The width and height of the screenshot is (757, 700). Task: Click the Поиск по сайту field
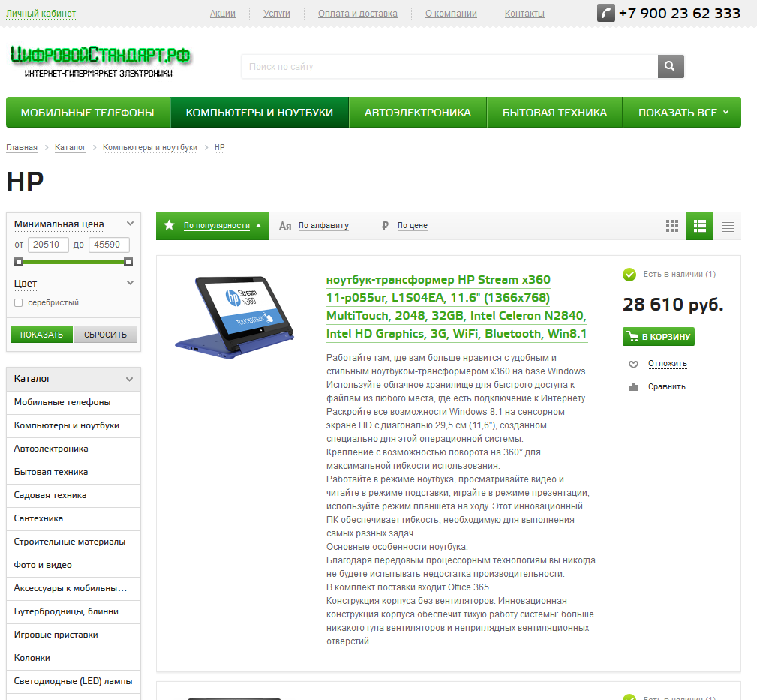[449, 66]
